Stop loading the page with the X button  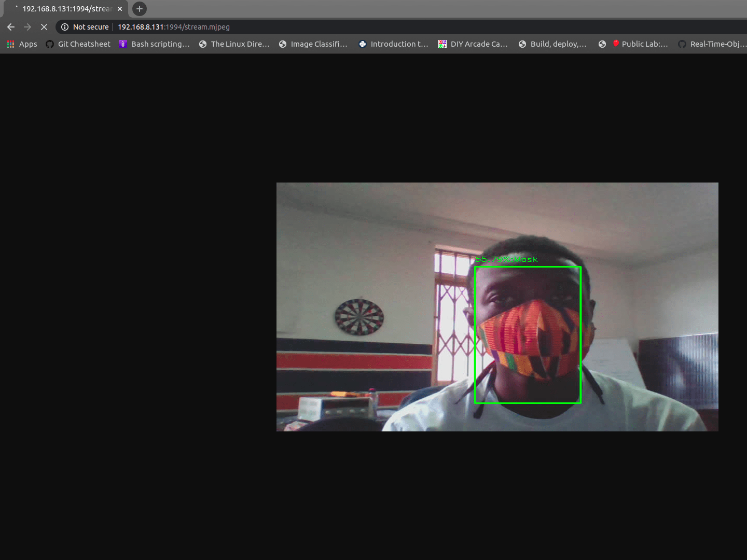tap(44, 27)
